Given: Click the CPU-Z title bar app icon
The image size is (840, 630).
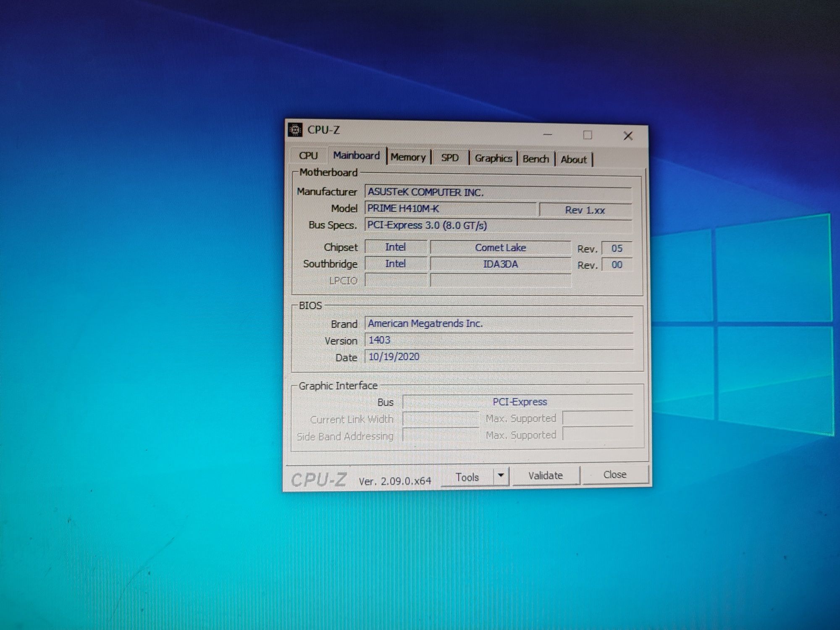Looking at the screenshot, I should [295, 130].
